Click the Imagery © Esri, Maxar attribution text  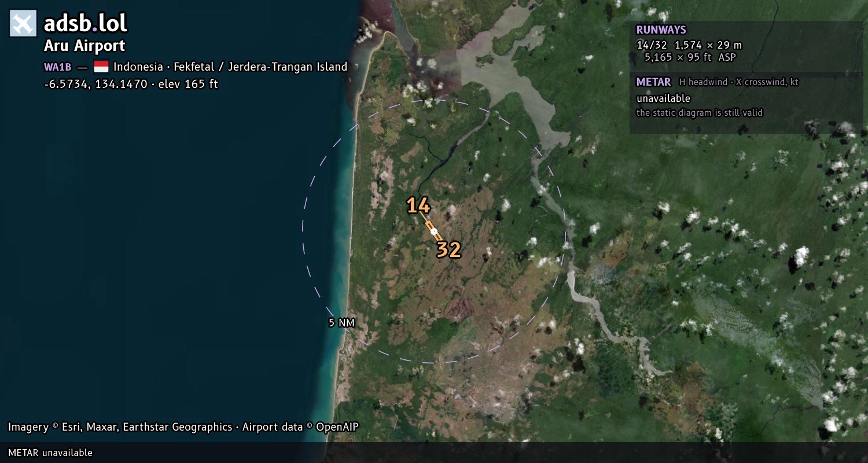click(120, 427)
